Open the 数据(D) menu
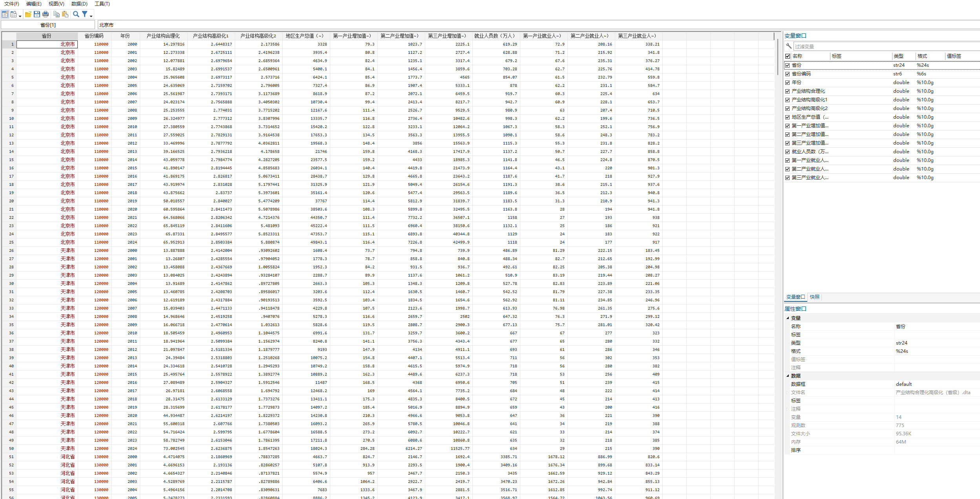Image resolution: width=980 pixels, height=499 pixels. [79, 4]
